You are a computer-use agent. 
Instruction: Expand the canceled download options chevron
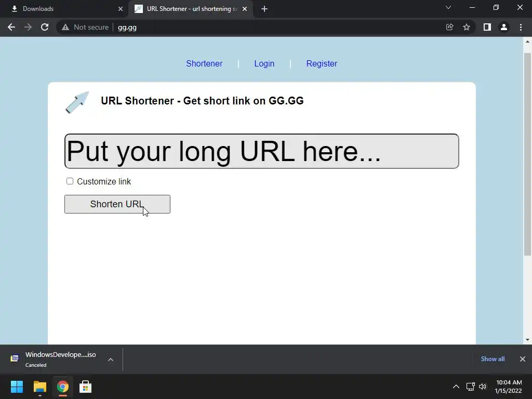click(x=111, y=360)
